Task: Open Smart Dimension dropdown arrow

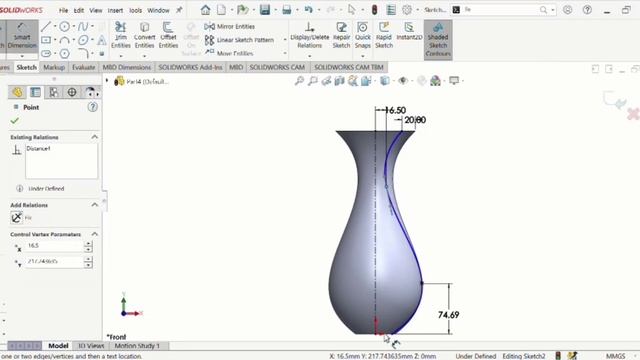Action: 22,56
